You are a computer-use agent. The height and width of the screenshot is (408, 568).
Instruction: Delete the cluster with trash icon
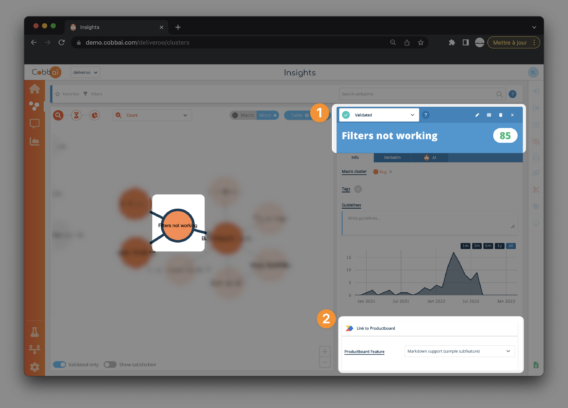pyautogui.click(x=501, y=115)
